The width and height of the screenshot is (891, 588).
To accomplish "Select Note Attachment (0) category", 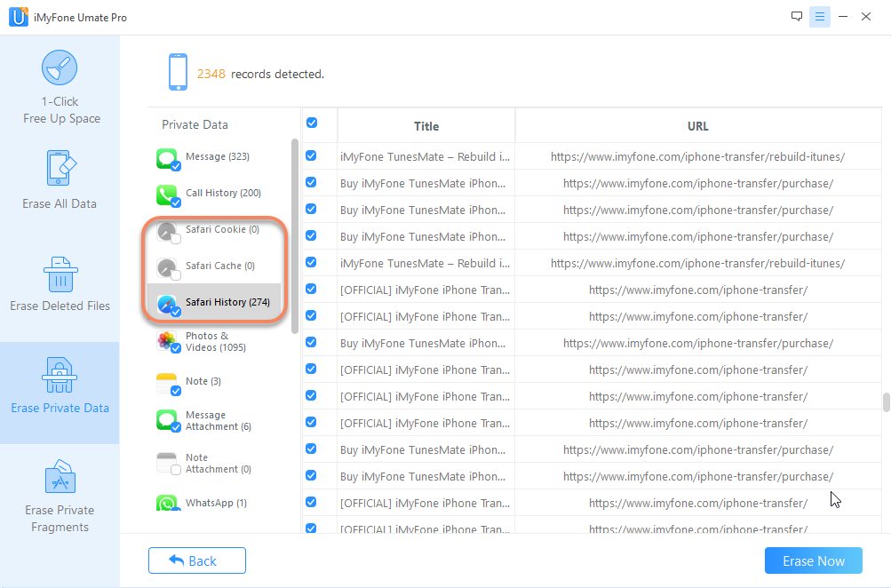I will click(214, 464).
